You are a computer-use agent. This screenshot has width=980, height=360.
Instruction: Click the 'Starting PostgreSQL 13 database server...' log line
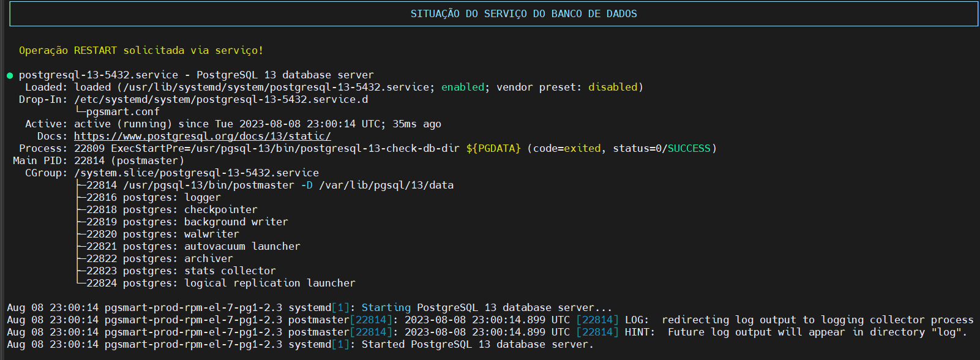coord(310,307)
